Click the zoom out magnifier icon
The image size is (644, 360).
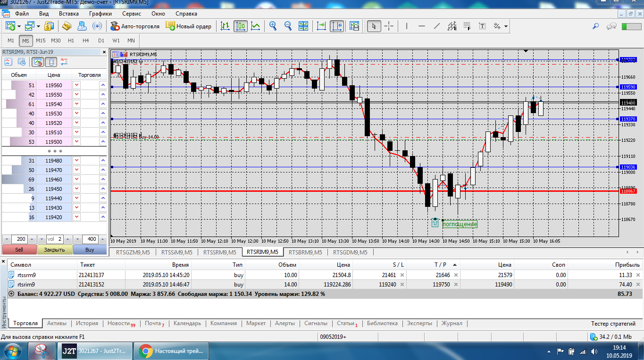pos(287,26)
